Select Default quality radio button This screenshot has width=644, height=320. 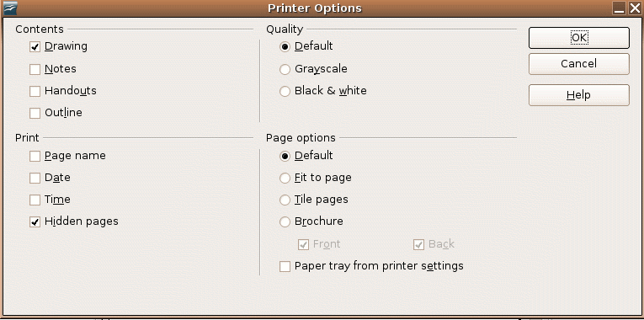click(285, 47)
